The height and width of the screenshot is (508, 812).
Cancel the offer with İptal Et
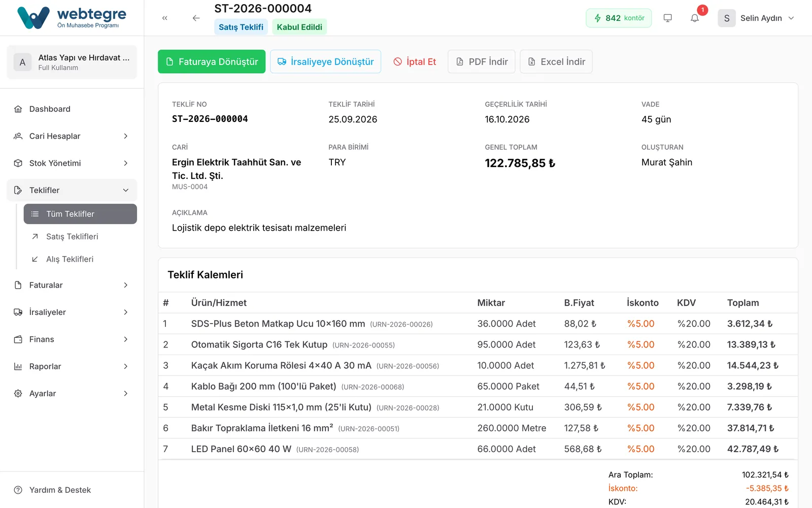click(x=415, y=61)
